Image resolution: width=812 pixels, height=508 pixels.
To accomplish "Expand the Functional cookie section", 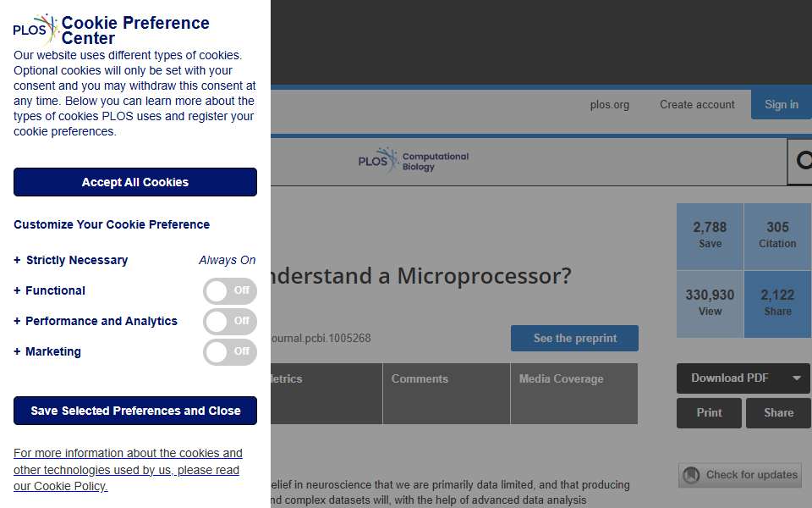I will tap(50, 290).
